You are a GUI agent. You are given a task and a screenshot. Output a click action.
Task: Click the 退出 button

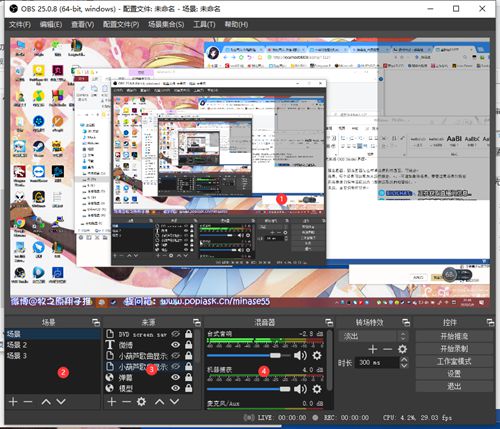454,386
